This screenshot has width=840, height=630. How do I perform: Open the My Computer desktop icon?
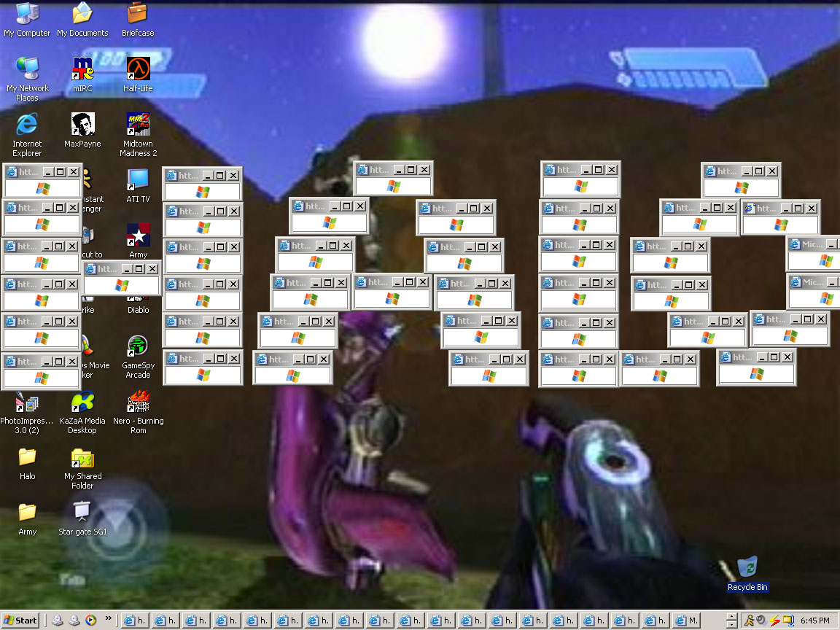pyautogui.click(x=27, y=19)
